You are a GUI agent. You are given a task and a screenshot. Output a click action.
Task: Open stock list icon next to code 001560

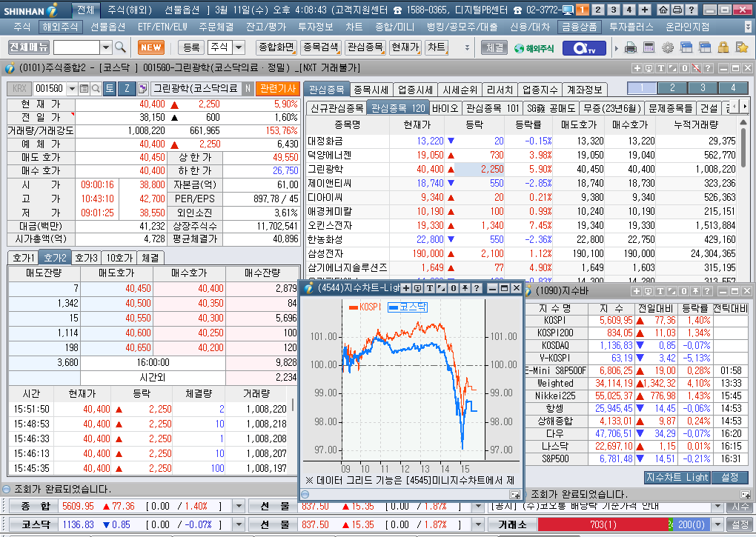pyautogui.click(x=84, y=89)
